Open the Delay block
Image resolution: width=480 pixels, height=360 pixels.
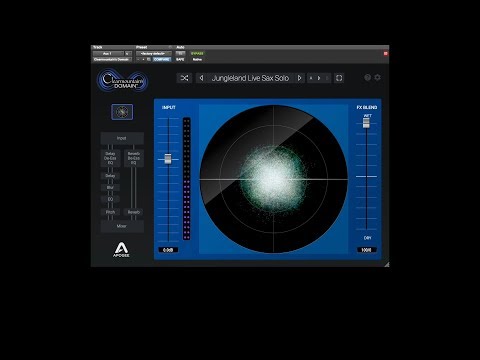click(x=110, y=176)
